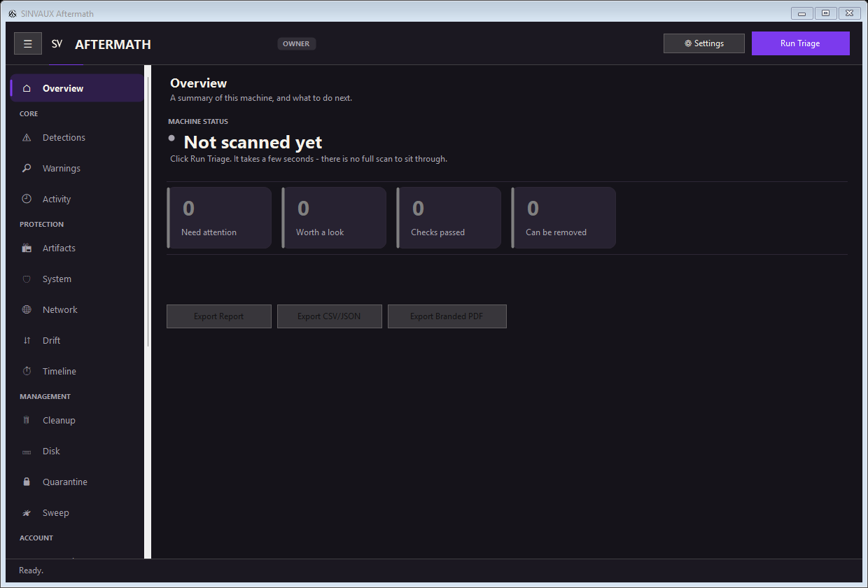Click 'A summary of this machine' subtitle
868x588 pixels.
point(261,98)
